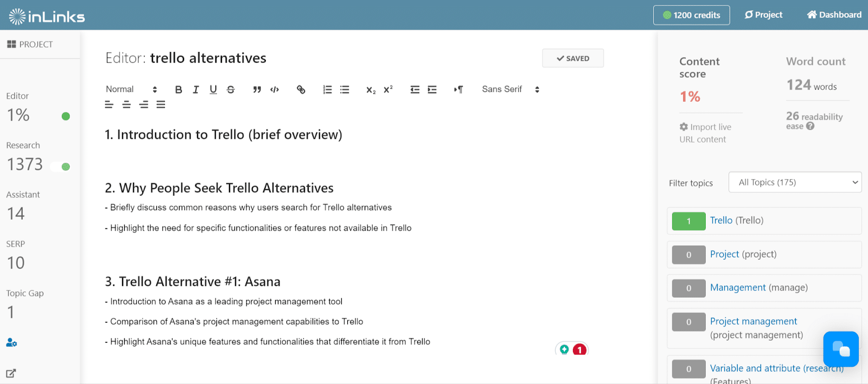The width and height of the screenshot is (868, 384).
Task: Open the Dashboard link
Action: pyautogui.click(x=834, y=15)
